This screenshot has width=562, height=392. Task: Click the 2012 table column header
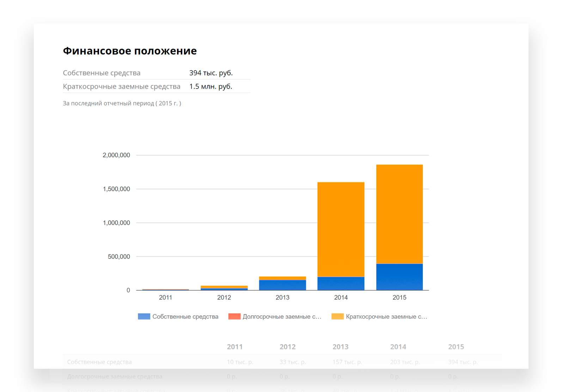pyautogui.click(x=288, y=347)
